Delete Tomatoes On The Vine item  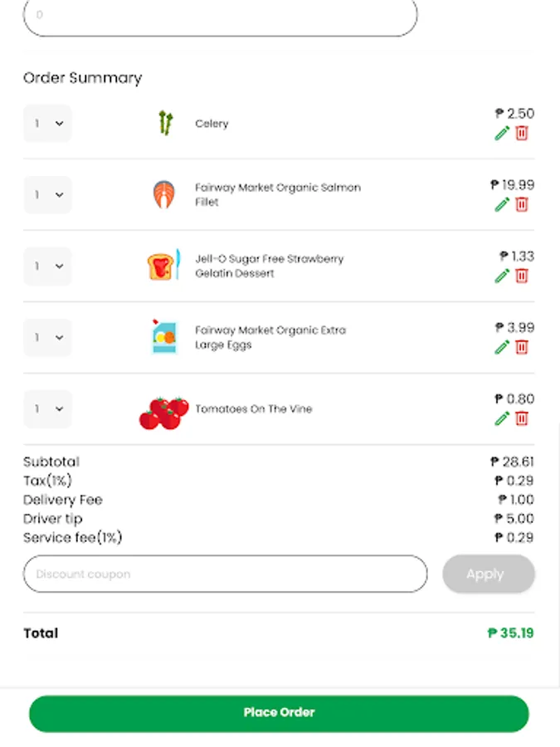coord(522,419)
